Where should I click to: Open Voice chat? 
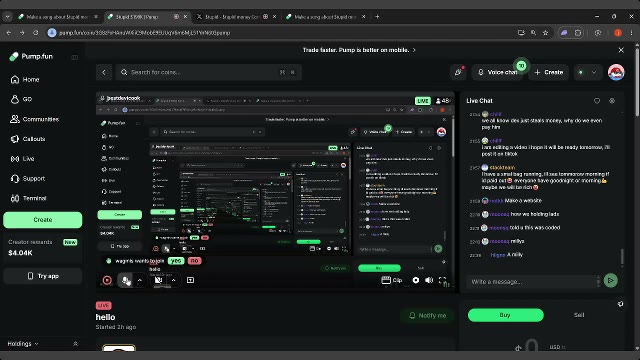(498, 72)
